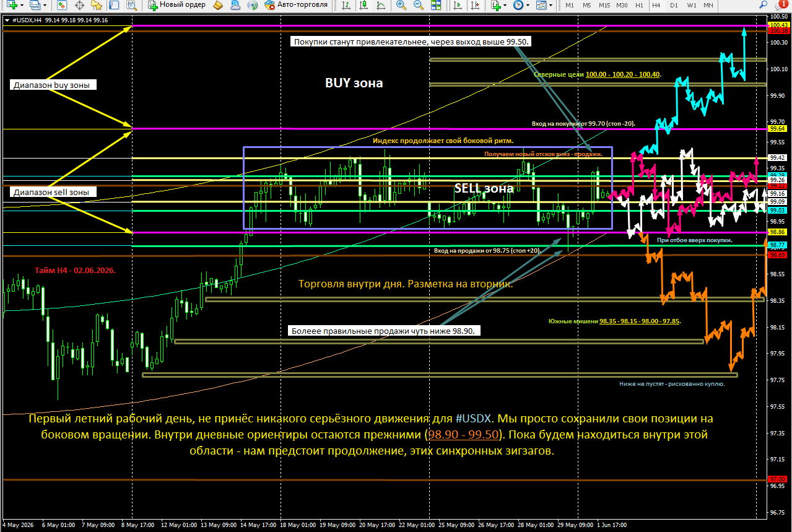
Task: Select the M30 timeframe
Action: 622,5
